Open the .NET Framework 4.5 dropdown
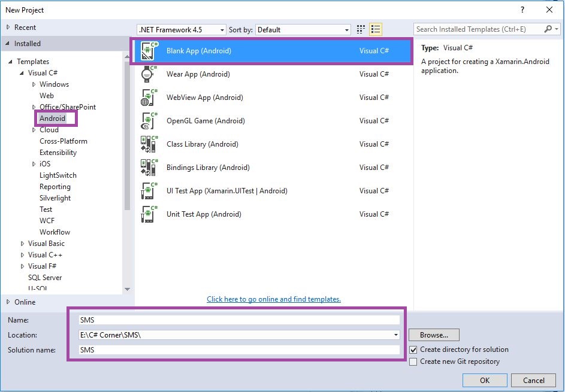This screenshot has width=565, height=392. click(182, 30)
